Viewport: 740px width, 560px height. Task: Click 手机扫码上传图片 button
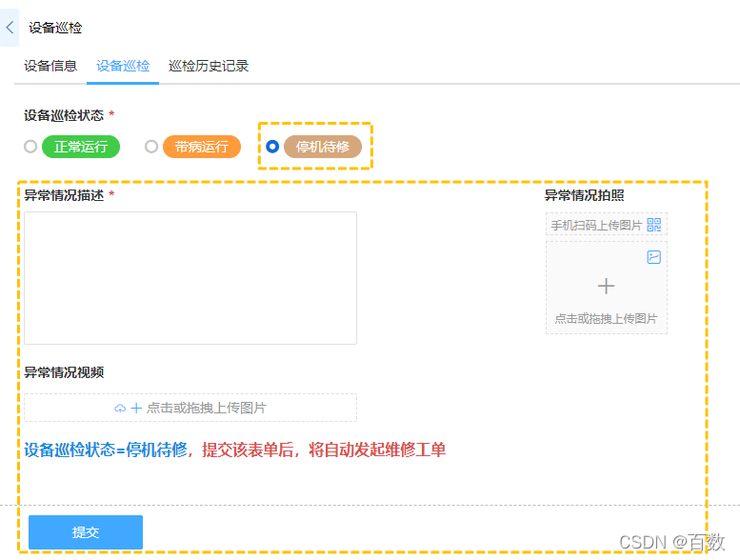pos(607,225)
